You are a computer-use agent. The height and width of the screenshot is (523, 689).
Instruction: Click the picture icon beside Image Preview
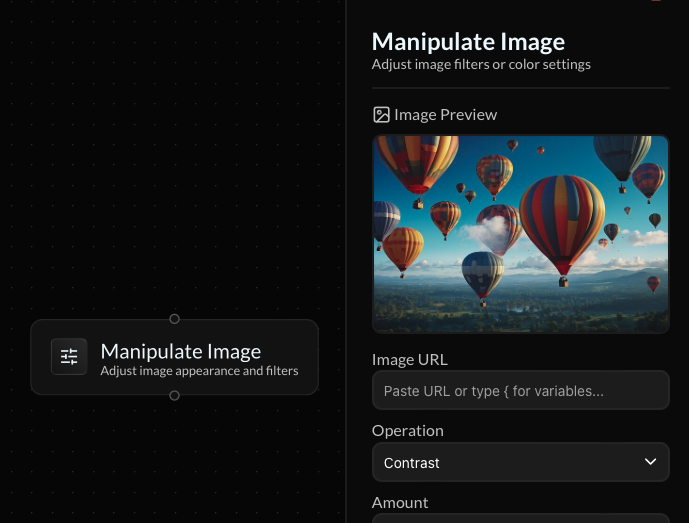pyautogui.click(x=381, y=115)
